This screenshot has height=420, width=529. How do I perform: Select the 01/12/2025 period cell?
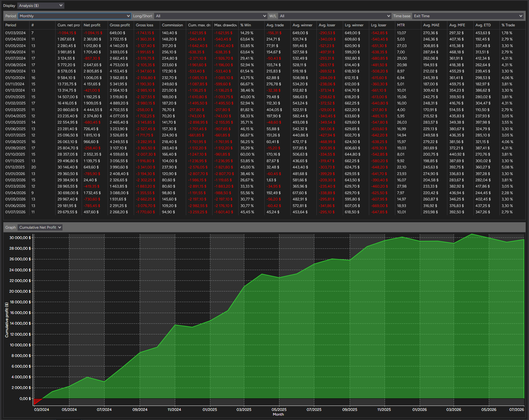click(15, 167)
